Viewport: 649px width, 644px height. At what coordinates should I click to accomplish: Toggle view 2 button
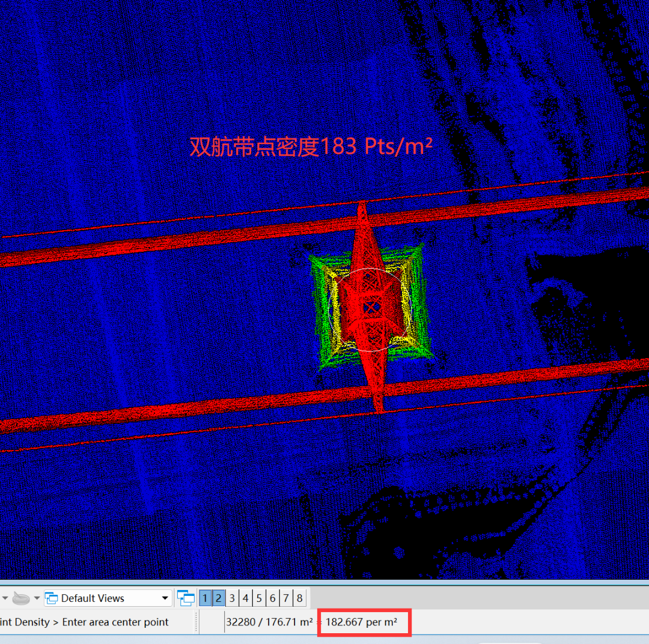[x=219, y=598]
